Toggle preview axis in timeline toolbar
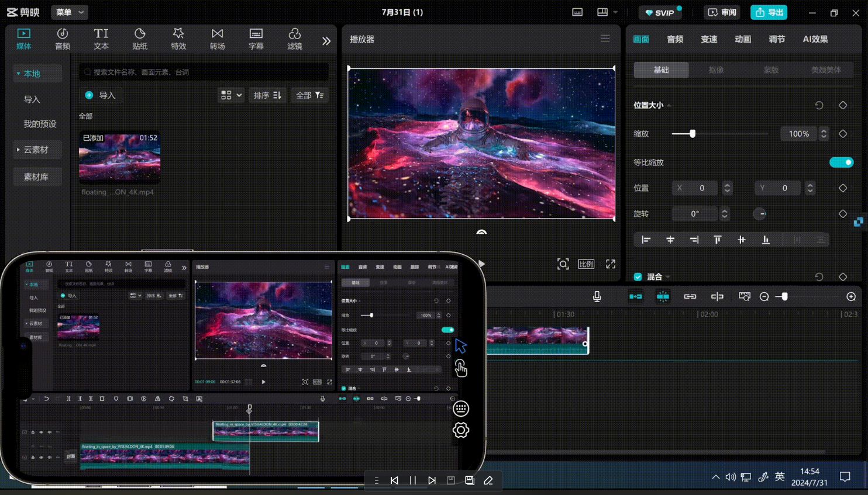This screenshot has height=495, width=868. click(x=717, y=297)
